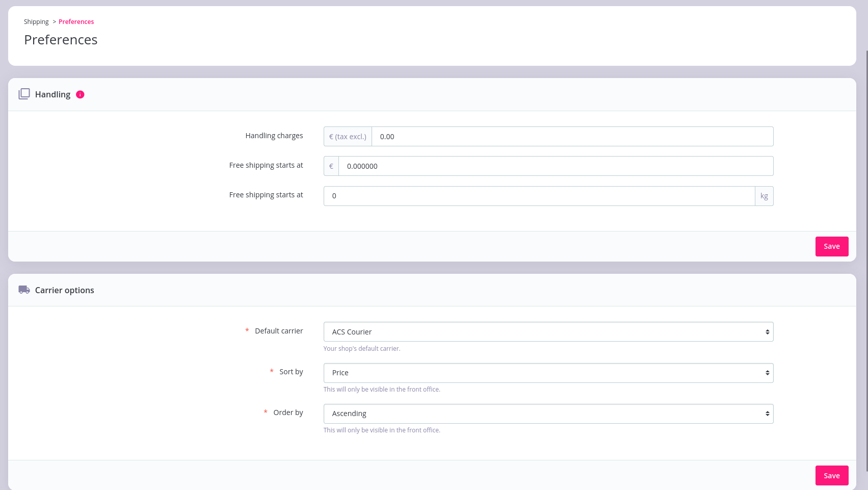868x490 pixels.
Task: Click the 'Carrier options' heading
Action: pos(65,290)
